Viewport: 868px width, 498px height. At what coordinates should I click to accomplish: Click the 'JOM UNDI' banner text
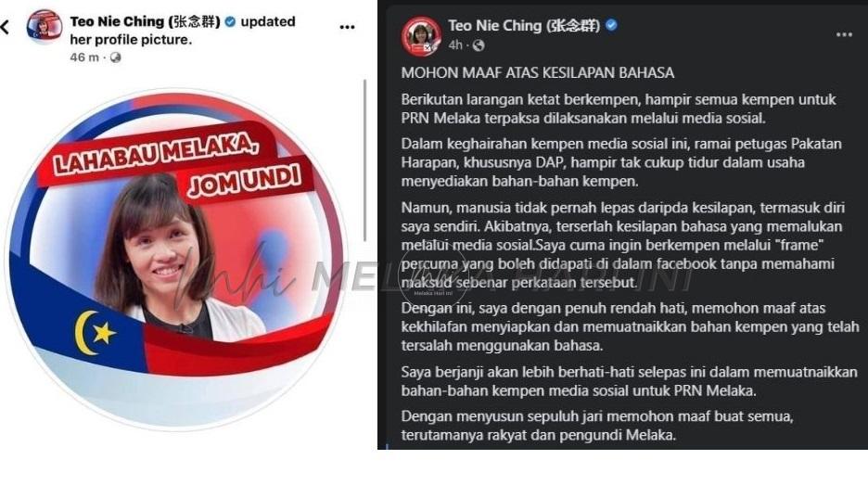click(244, 181)
